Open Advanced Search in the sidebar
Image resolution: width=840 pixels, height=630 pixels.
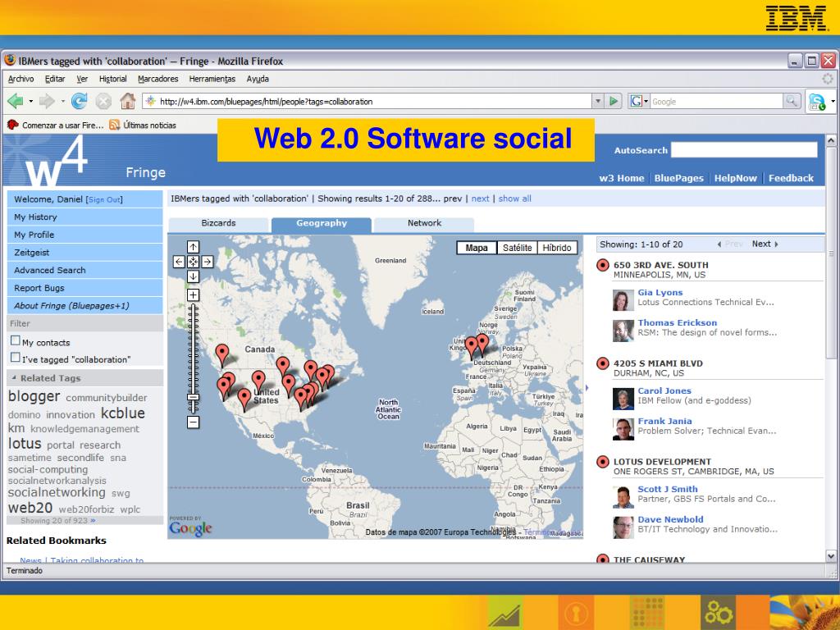(x=84, y=270)
